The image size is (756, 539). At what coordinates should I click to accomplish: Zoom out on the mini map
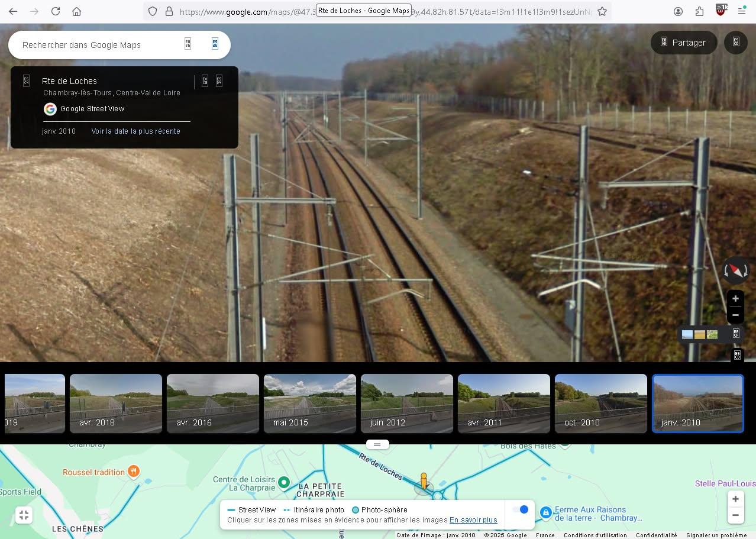[735, 515]
